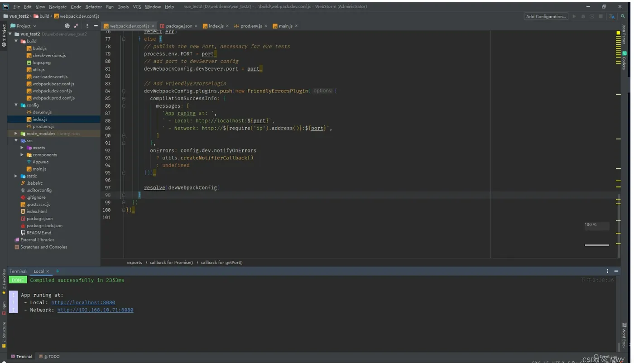Toggle the Z: Structure tool window button
Viewport: 634px width, 364px height.
tap(4, 334)
